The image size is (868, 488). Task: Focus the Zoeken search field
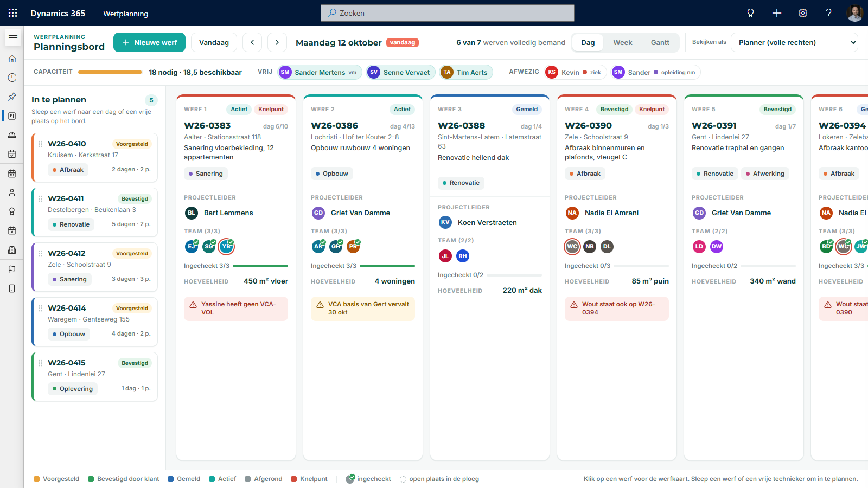(x=448, y=13)
